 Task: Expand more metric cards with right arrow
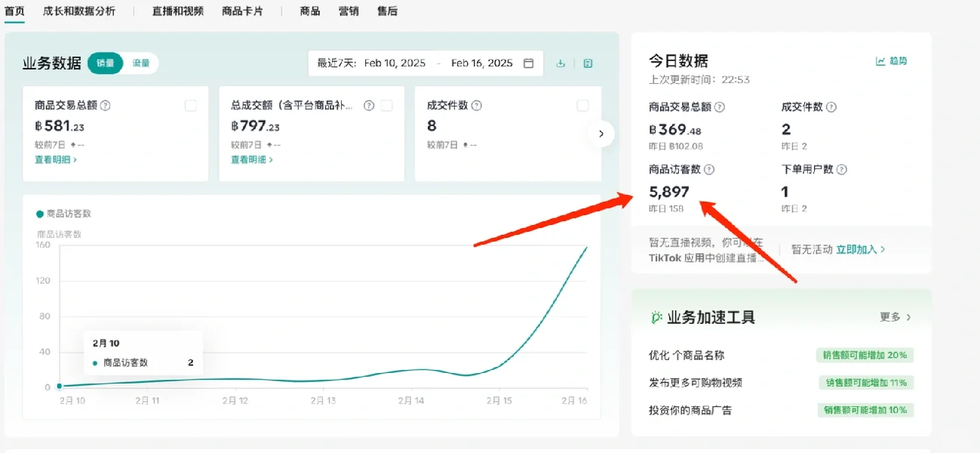point(601,134)
